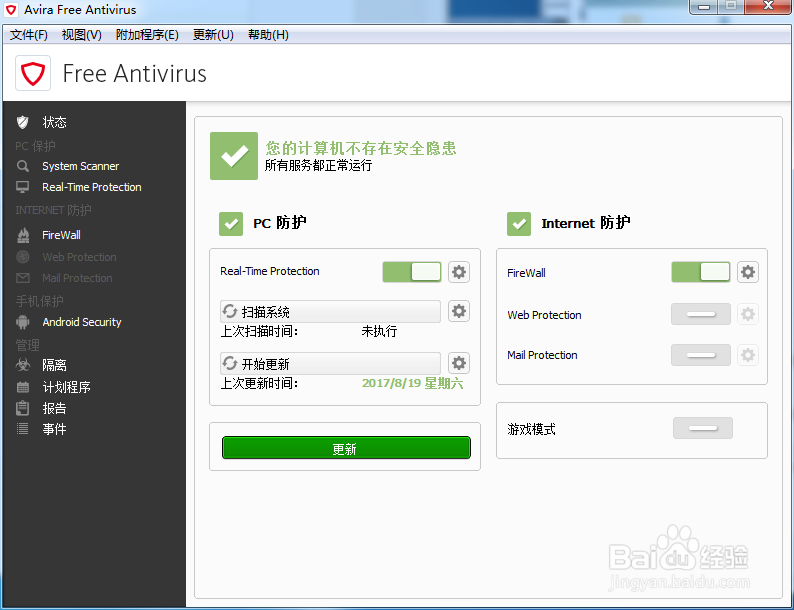The height and width of the screenshot is (610, 794).
Task: Select Android Security in the sidebar
Action: [82, 322]
